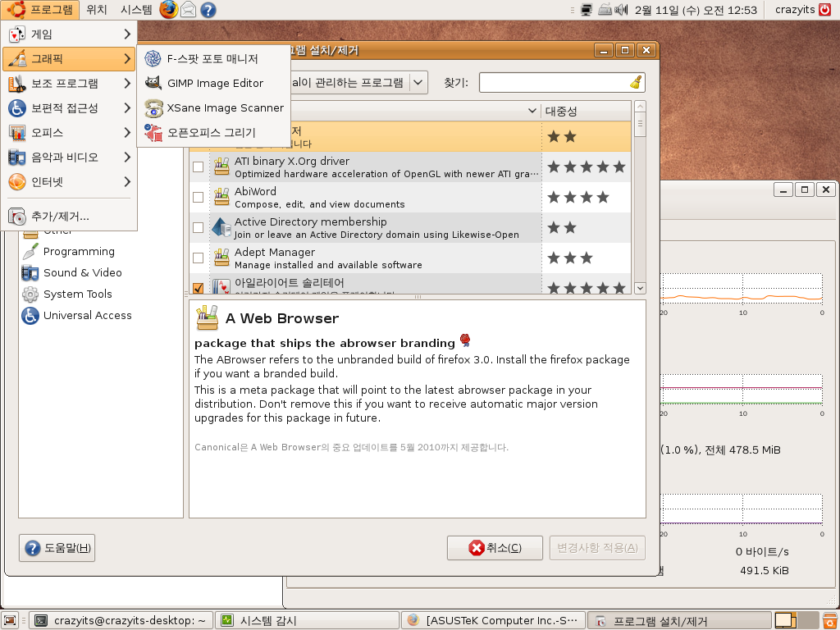Image resolution: width=840 pixels, height=630 pixels.
Task: Clear search with the broom icon
Action: coord(636,83)
